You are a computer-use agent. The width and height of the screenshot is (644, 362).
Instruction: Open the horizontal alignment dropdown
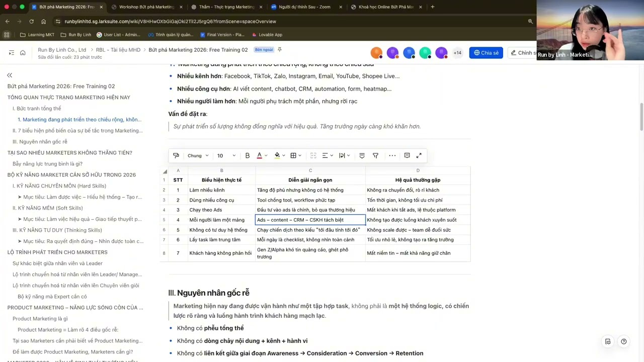pyautogui.click(x=328, y=156)
